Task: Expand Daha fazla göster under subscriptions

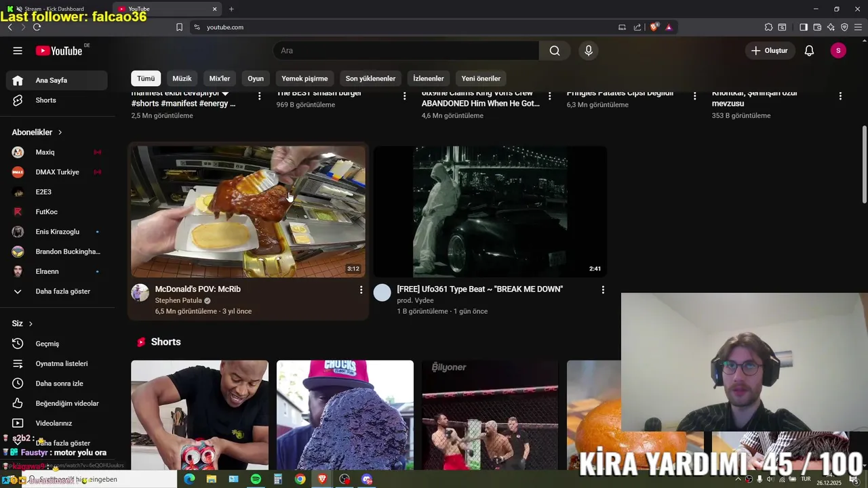Action: pos(57,291)
